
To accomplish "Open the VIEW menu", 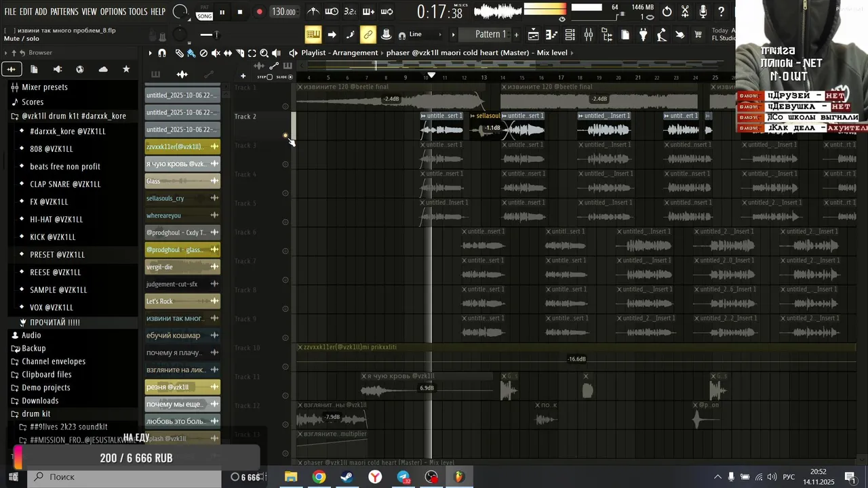I will click(x=90, y=12).
